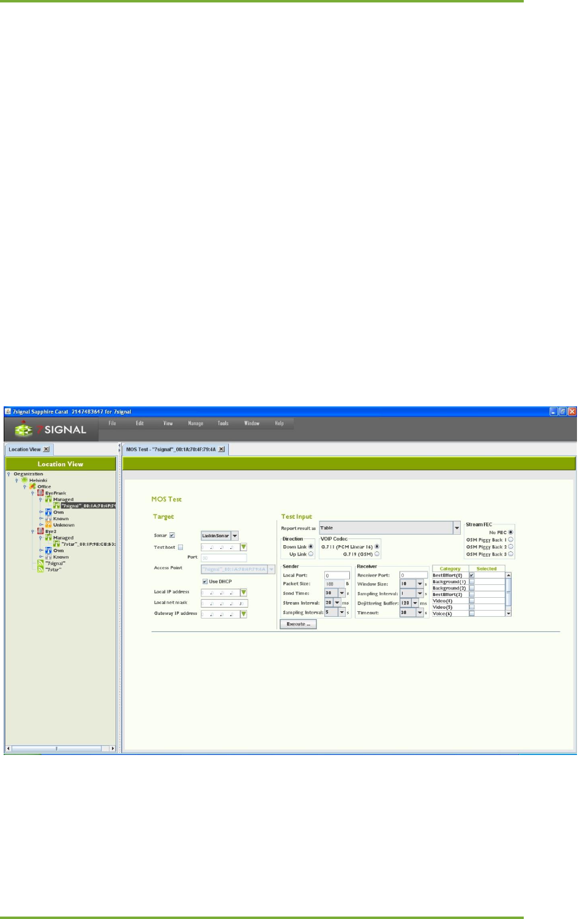Open the Access Point dropdown
Viewport: 588px width, 919px height.
(272, 569)
